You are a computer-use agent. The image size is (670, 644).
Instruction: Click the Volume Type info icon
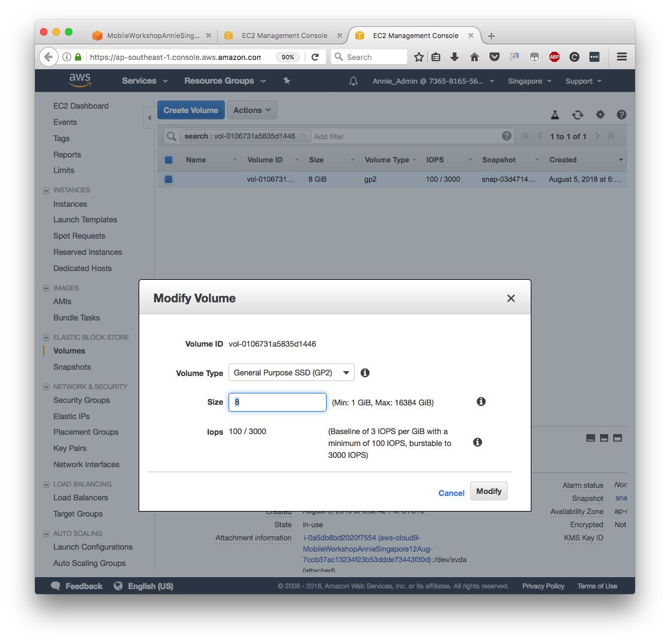[365, 373]
